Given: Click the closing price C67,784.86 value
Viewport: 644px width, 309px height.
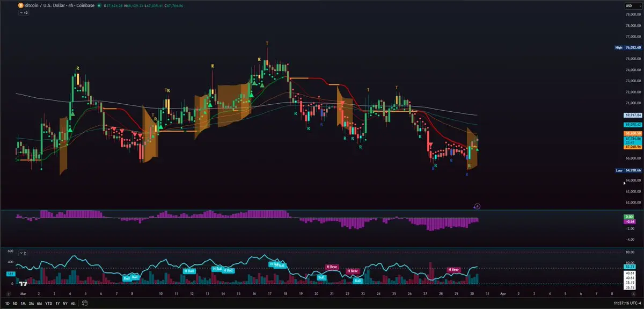Looking at the screenshot, I should pos(173,5).
